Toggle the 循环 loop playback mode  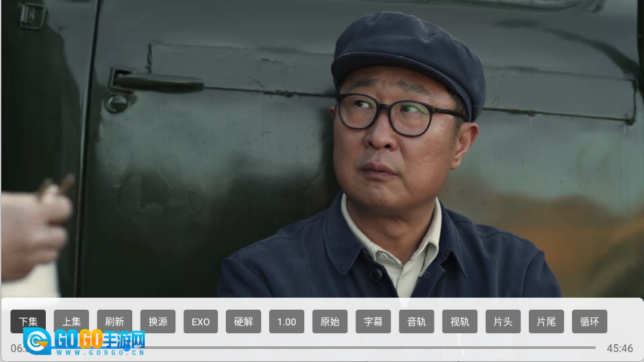[x=589, y=321]
